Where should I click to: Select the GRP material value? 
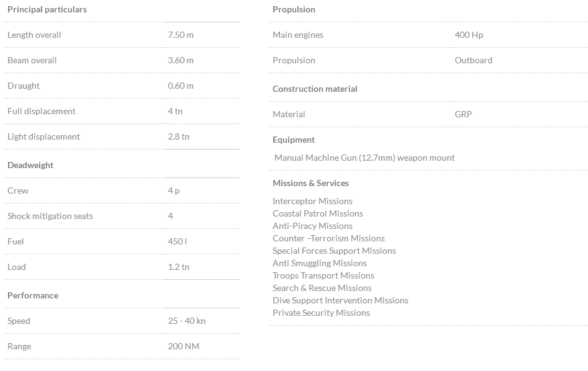pyautogui.click(x=463, y=114)
